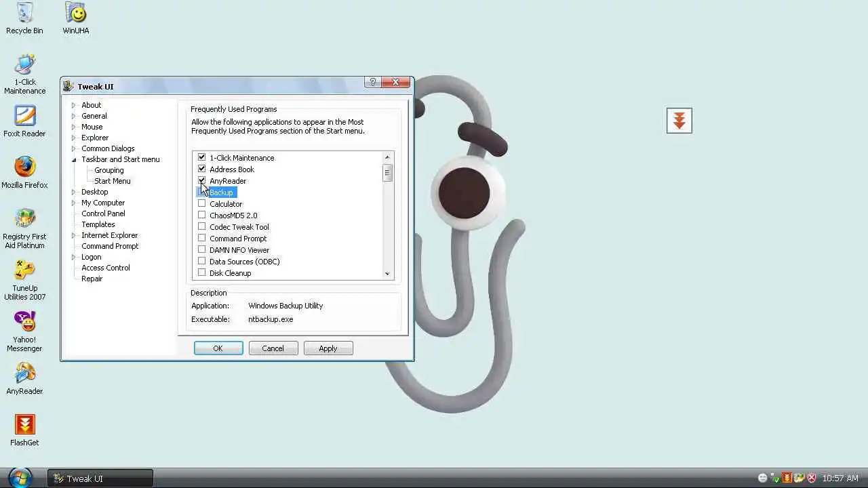The height and width of the screenshot is (488, 868).
Task: Click the Tweak UI title bar icon
Action: click(x=68, y=86)
